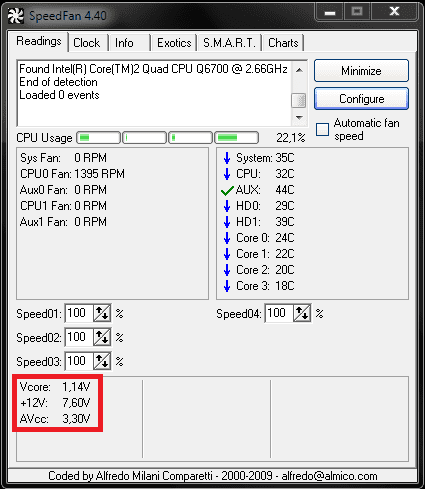Viewport: 425px width, 489px height.
Task: Click the blue down arrow beside CPU temperature
Action: click(x=227, y=174)
